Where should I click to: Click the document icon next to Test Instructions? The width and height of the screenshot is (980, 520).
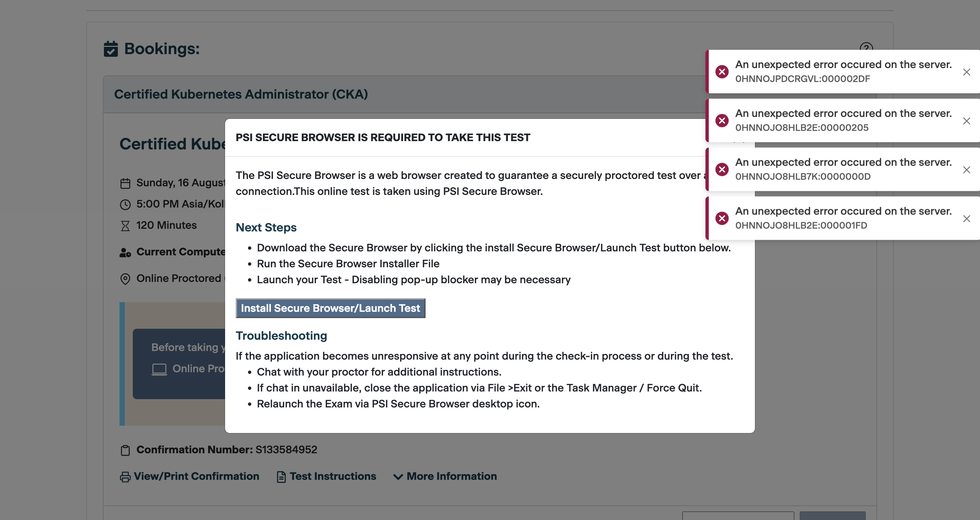tap(281, 477)
